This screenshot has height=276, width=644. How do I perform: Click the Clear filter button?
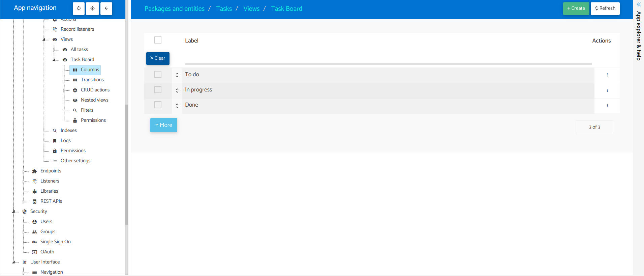[x=158, y=58]
